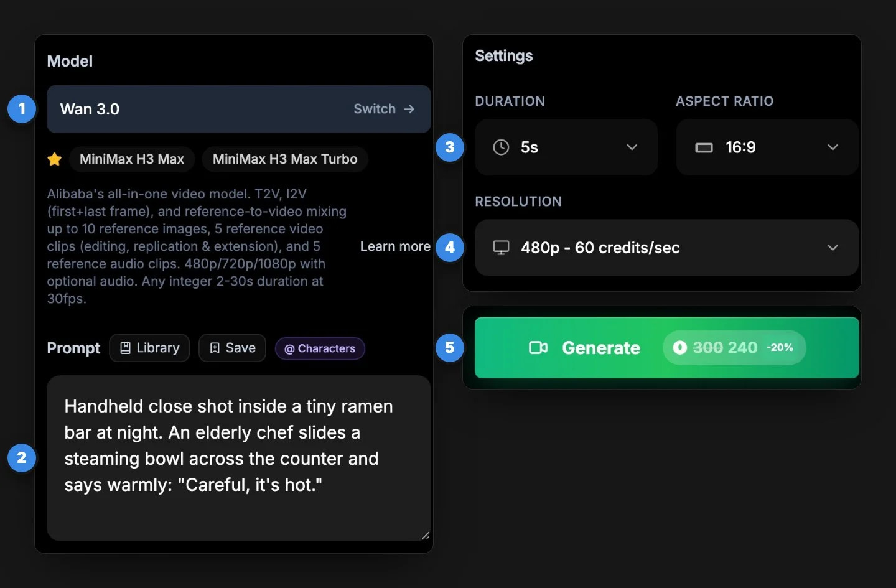The height and width of the screenshot is (588, 896).
Task: Click the Model panel heading
Action: pyautogui.click(x=70, y=61)
